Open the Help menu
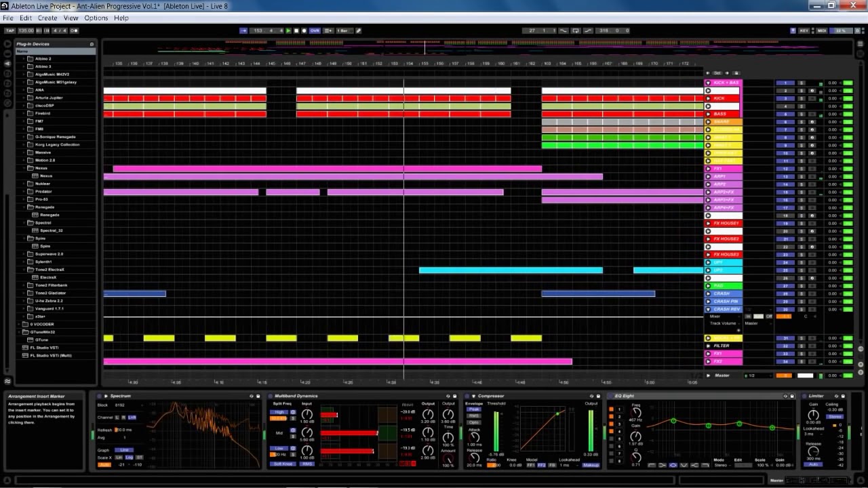 pos(121,18)
